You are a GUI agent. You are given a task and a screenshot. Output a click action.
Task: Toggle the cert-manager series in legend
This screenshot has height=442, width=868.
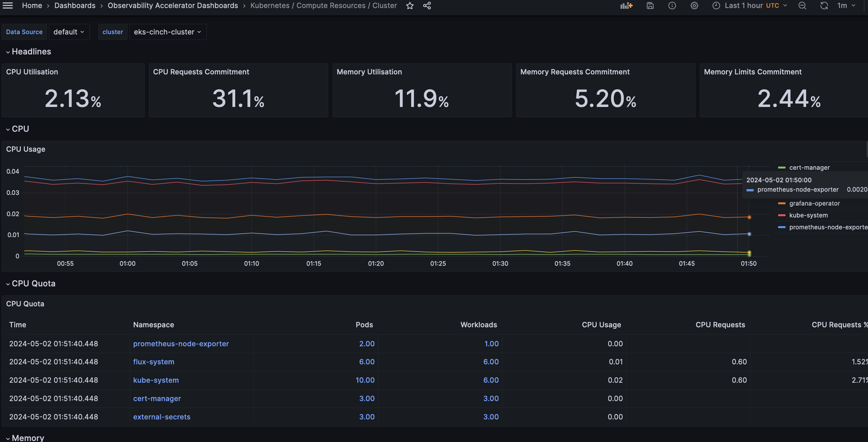click(809, 167)
